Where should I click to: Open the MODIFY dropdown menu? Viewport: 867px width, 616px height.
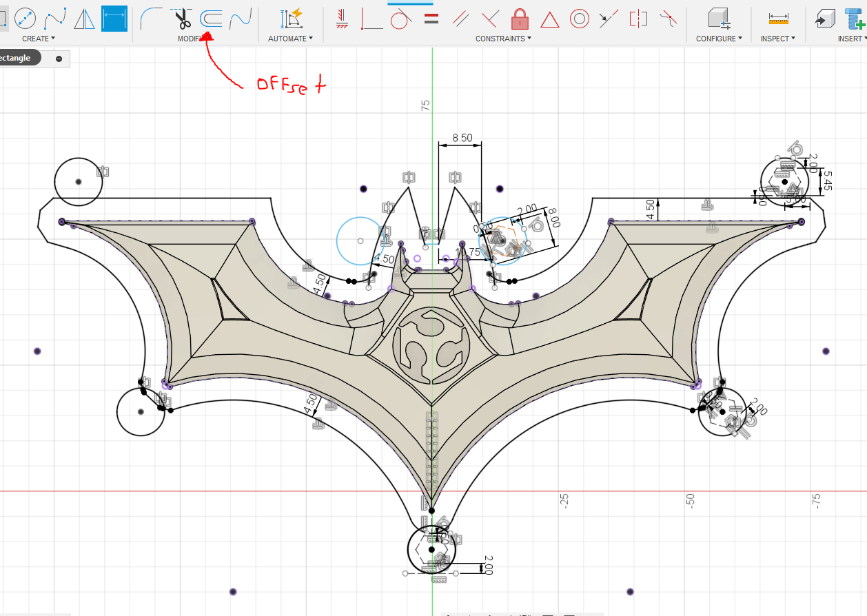pyautogui.click(x=194, y=39)
